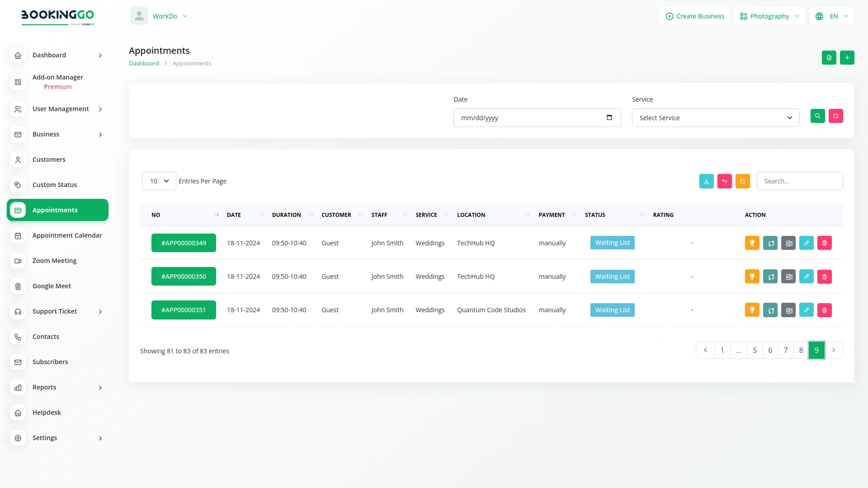The image size is (868, 488).
Task: Click the pink filter reset icon beside the search button
Action: coord(836,116)
